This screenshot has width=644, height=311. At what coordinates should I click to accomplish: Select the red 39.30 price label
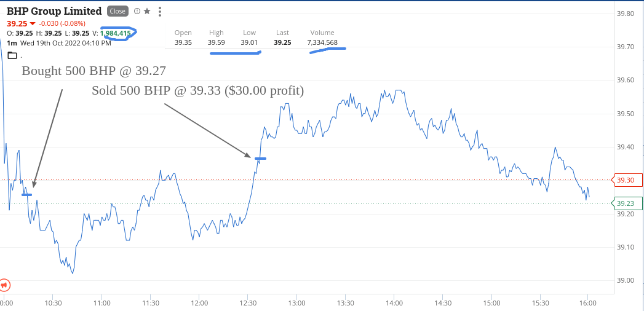click(x=627, y=180)
